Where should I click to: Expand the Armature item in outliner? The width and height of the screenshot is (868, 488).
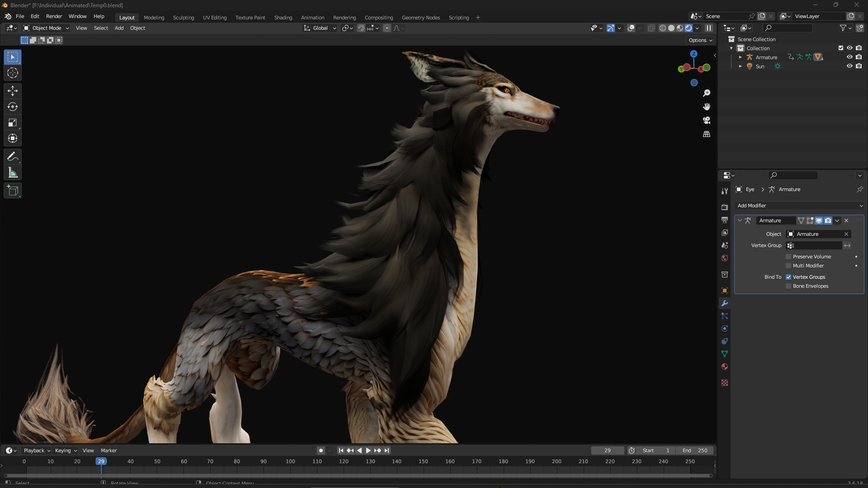click(x=740, y=57)
